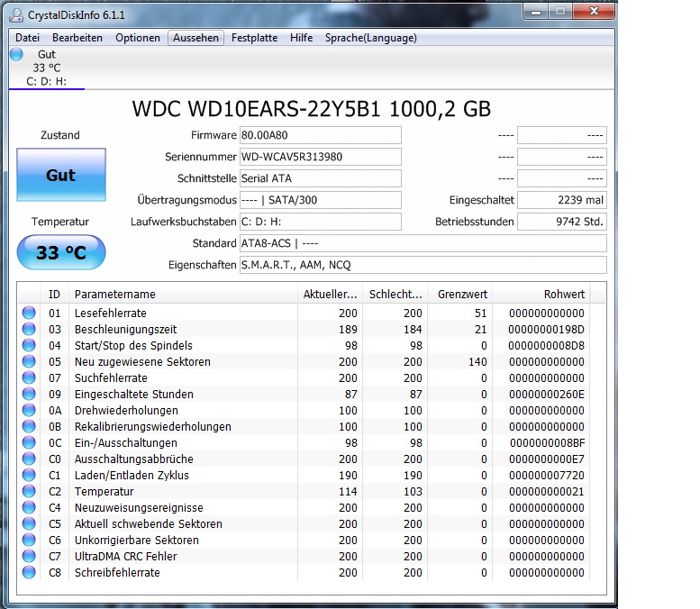Click status orb for Start/Stop des Spindels
Image resolution: width=700 pixels, height=609 pixels.
[29, 345]
